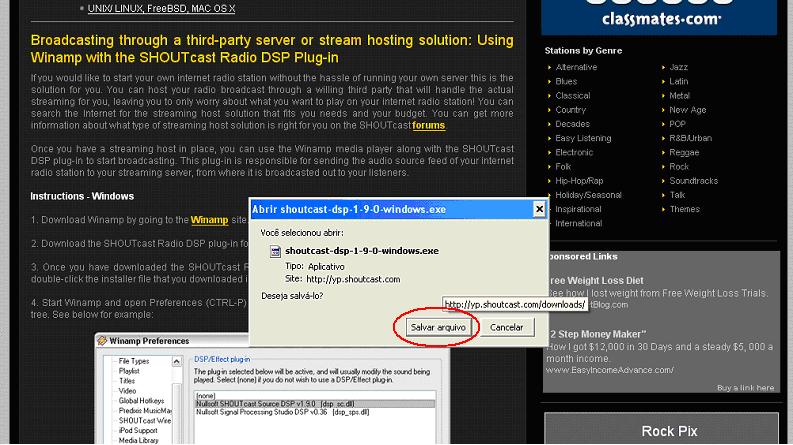793x445 pixels.
Task: Select Video in Winamp Preferences tree
Action: pyautogui.click(x=127, y=390)
